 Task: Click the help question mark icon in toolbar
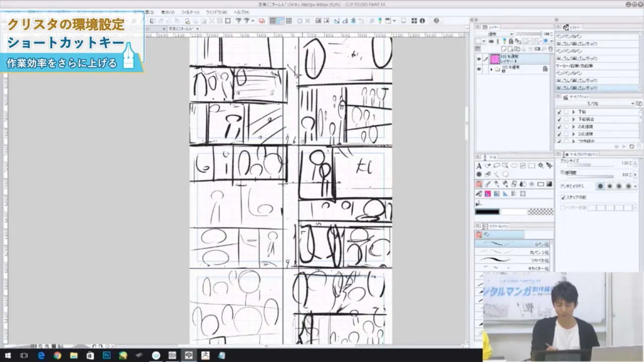[436, 21]
